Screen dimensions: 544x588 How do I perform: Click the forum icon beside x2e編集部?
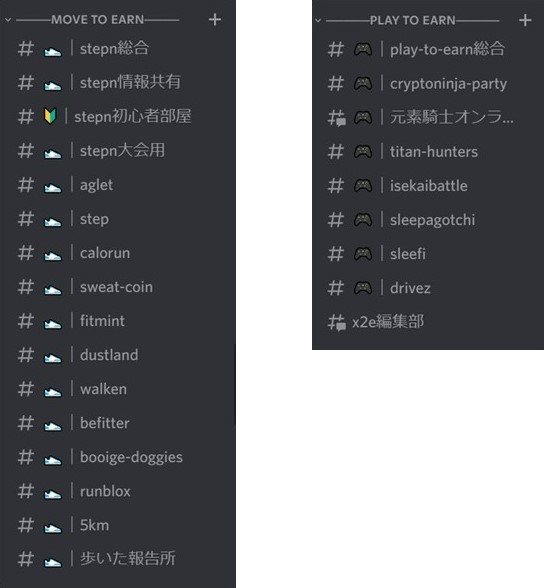[x=337, y=322]
